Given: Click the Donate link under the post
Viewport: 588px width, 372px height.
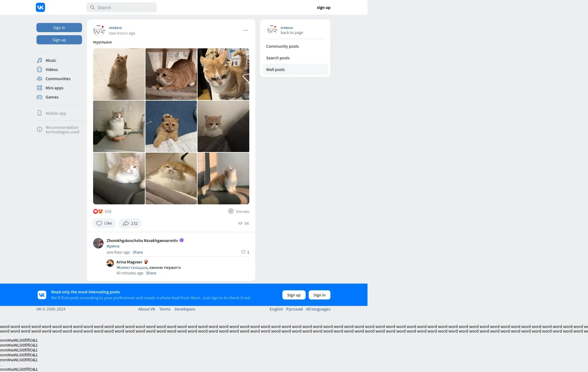Looking at the screenshot, I should (239, 211).
